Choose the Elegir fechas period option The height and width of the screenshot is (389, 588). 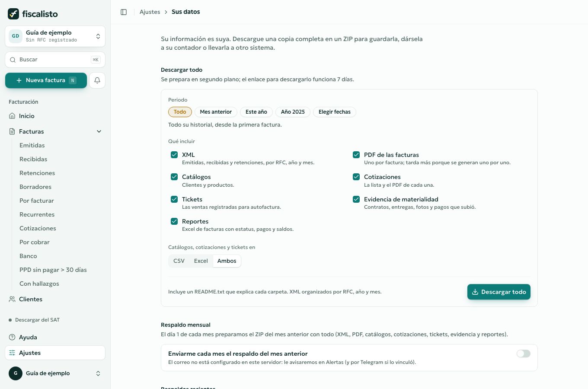(335, 112)
